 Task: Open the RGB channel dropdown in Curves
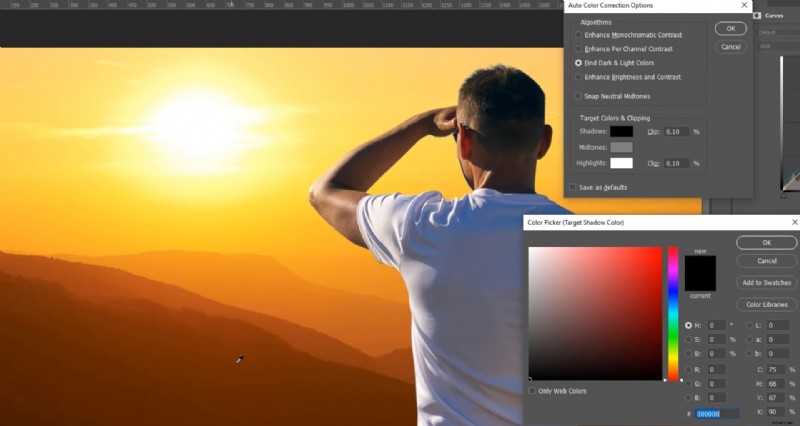[x=778, y=46]
